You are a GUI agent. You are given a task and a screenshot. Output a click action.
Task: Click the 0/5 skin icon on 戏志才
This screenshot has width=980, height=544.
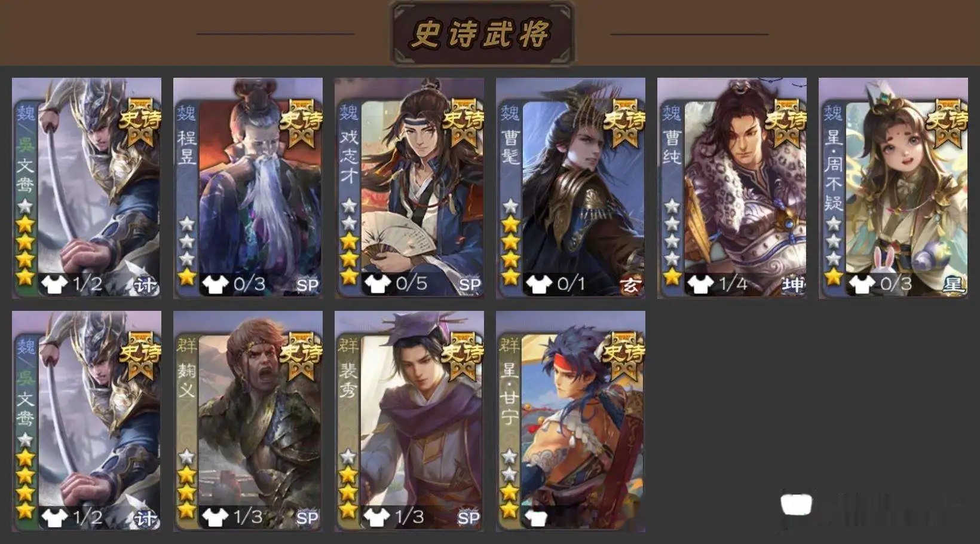[377, 284]
